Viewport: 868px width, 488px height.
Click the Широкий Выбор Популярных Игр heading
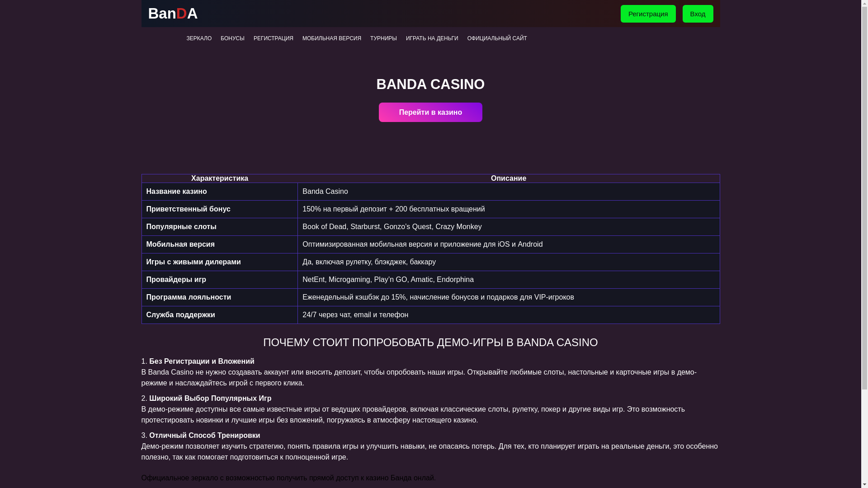point(210,399)
